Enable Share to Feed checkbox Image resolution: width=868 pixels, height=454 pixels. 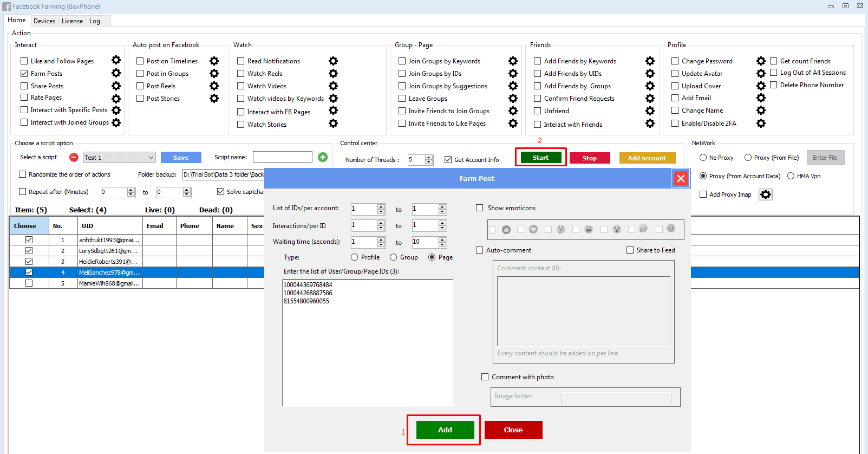630,250
